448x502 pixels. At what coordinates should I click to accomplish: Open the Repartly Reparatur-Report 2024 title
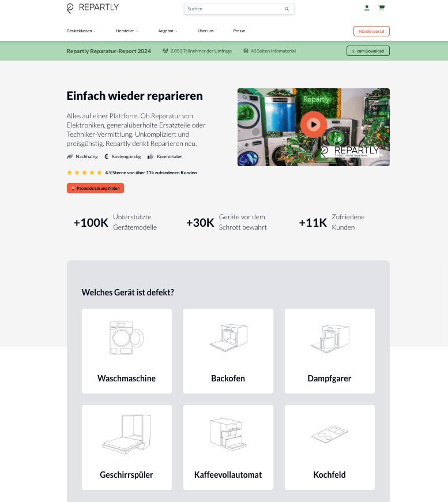(x=108, y=51)
